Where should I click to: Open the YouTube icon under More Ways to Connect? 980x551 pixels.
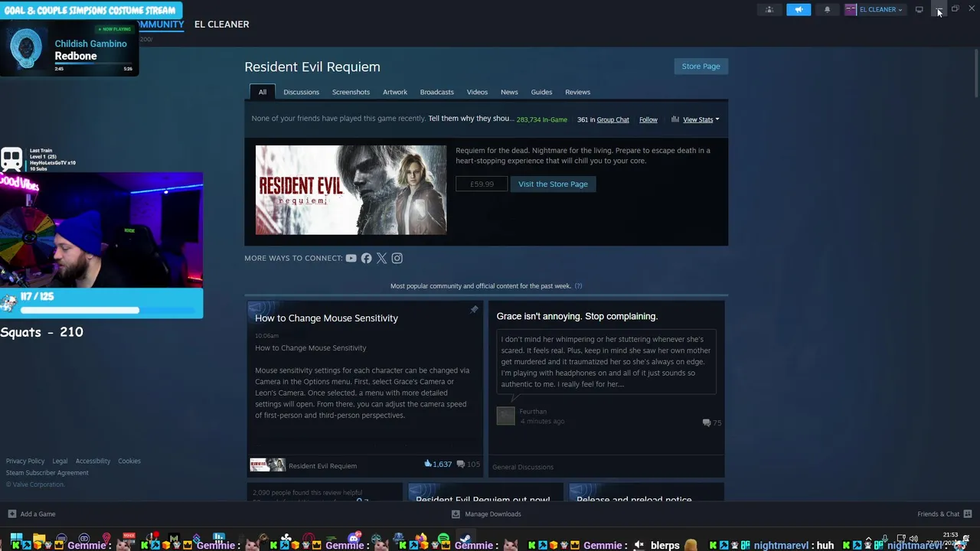click(351, 258)
